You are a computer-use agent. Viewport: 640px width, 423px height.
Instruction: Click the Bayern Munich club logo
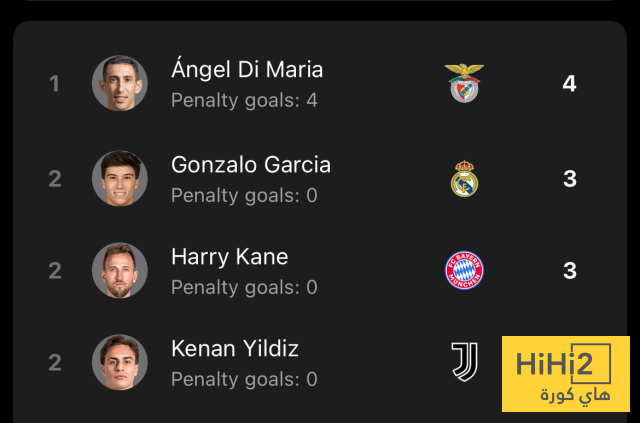point(464,270)
